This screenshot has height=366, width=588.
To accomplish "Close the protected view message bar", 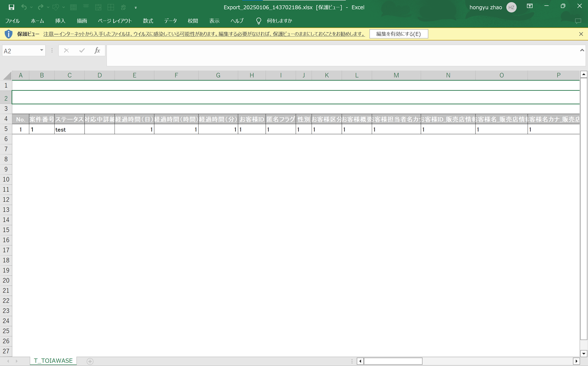I will (581, 34).
